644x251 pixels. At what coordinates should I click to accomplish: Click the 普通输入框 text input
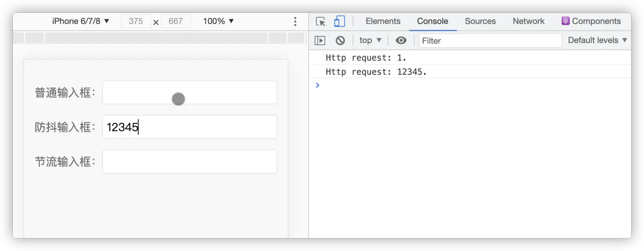(189, 92)
